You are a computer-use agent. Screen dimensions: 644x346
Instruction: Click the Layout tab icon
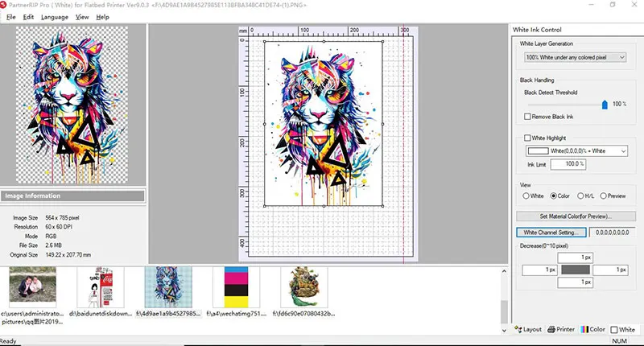pyautogui.click(x=518, y=329)
